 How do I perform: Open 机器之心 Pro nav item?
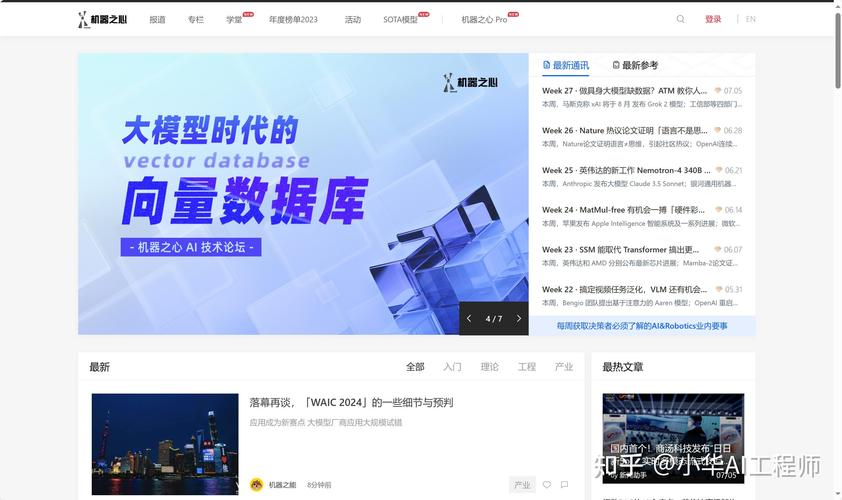point(484,19)
